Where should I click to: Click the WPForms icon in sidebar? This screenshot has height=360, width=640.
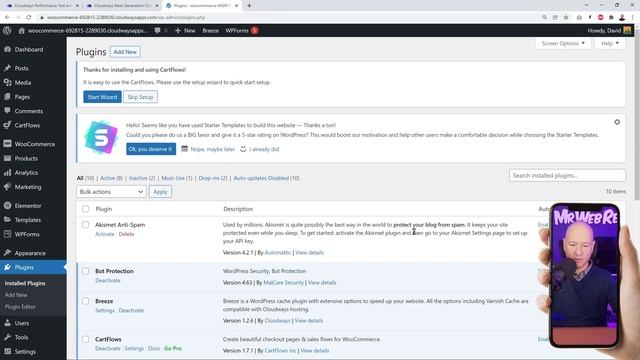pos(7,234)
